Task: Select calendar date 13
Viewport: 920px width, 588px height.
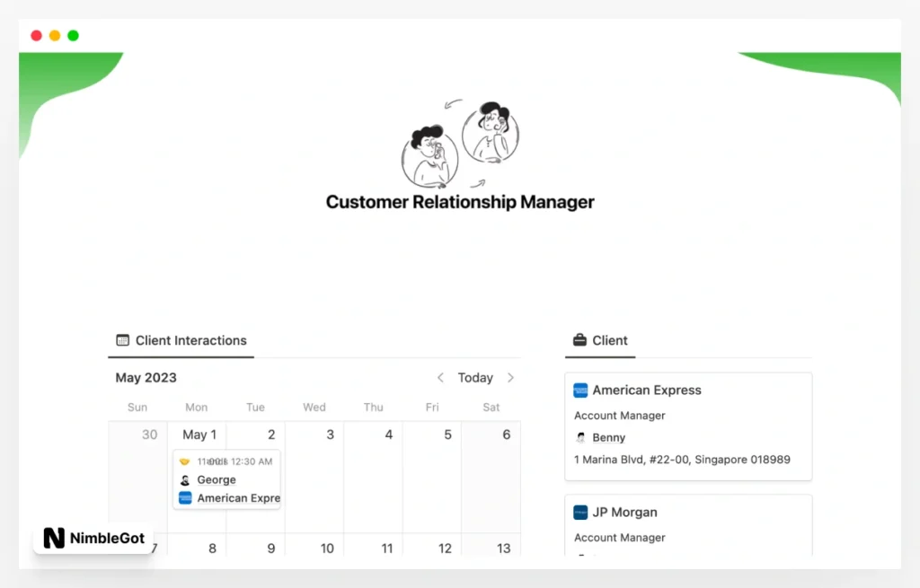Action: 503,549
